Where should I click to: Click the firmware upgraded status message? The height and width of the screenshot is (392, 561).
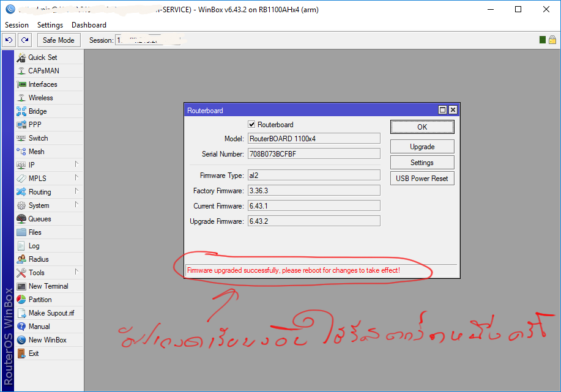click(x=294, y=270)
